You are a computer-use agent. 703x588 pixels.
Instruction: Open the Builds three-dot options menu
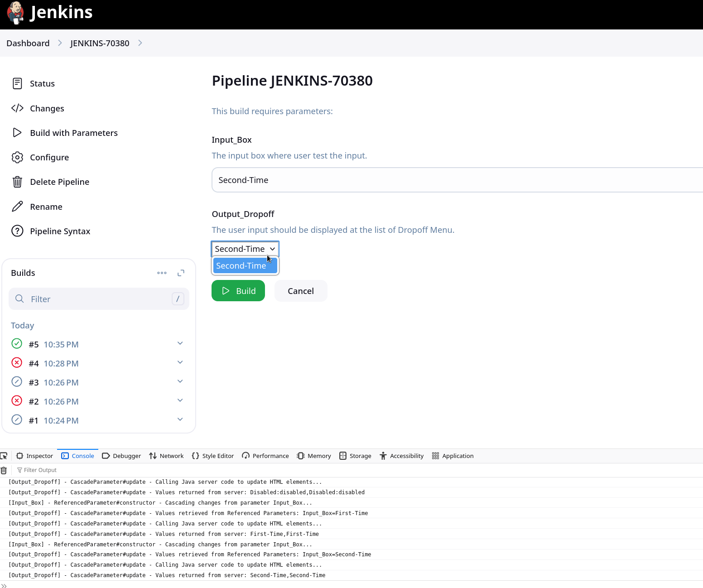click(162, 273)
